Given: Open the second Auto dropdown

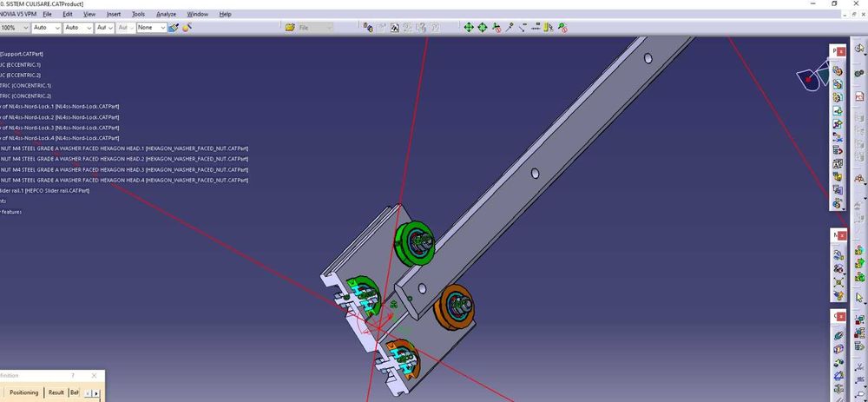Looking at the screenshot, I should (x=89, y=27).
